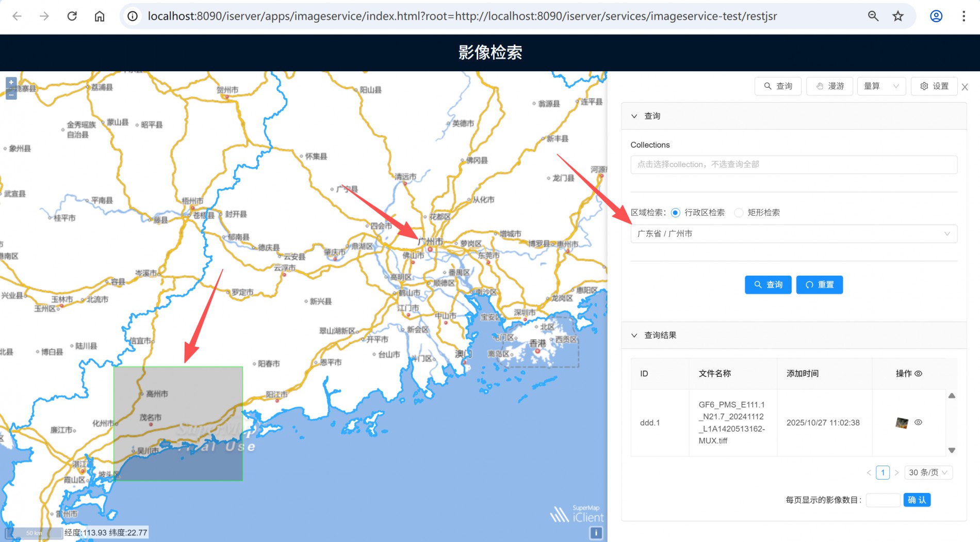The height and width of the screenshot is (542, 980).
Task: Click the blue 查询 search button
Action: pyautogui.click(x=767, y=285)
